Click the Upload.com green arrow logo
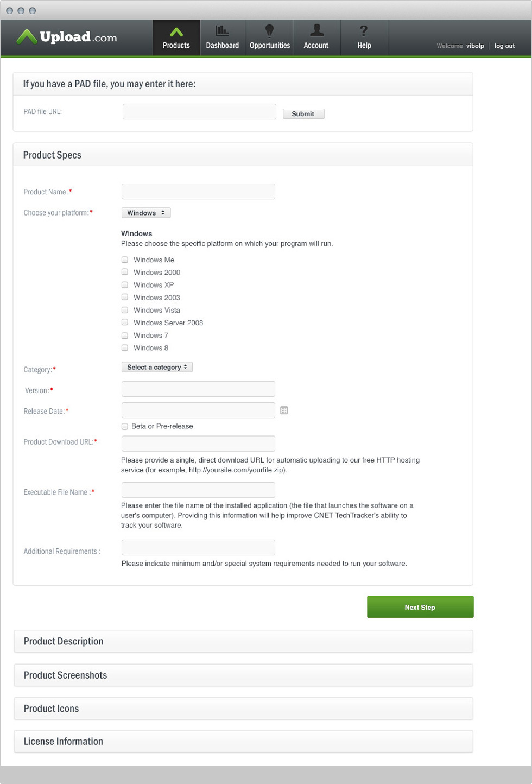 [x=27, y=37]
